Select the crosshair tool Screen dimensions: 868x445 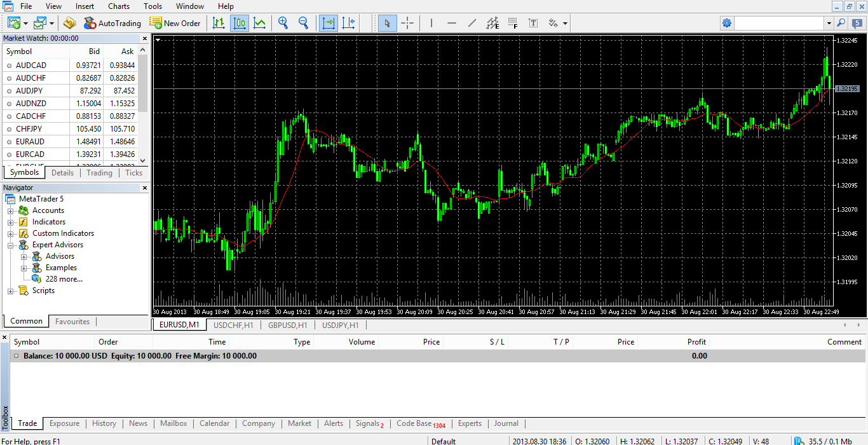click(x=407, y=23)
